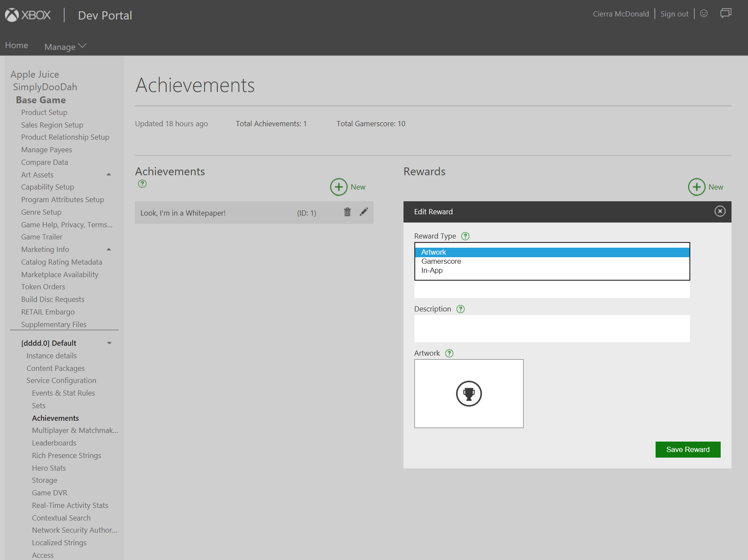Select Artwork in Reward Type list
This screenshot has width=748, height=560.
tap(552, 252)
